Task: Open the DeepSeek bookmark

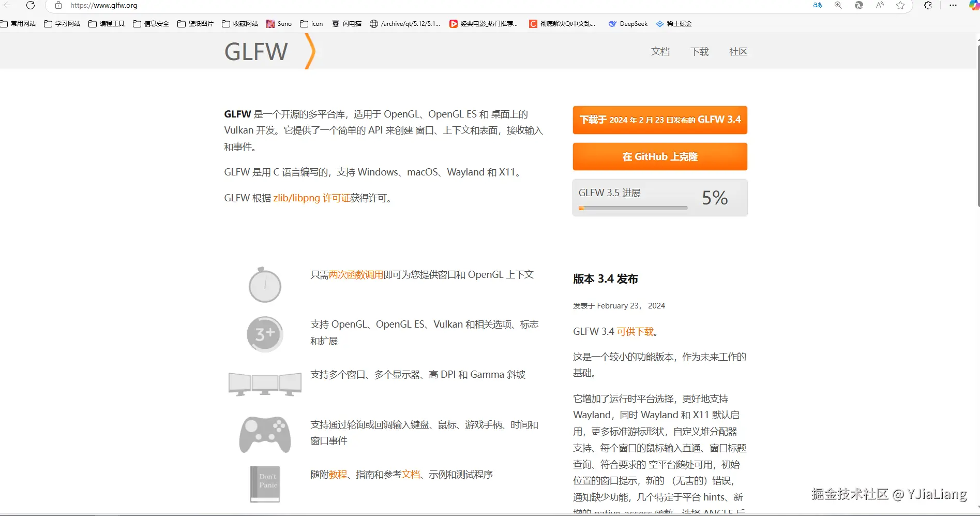Action: (x=628, y=24)
